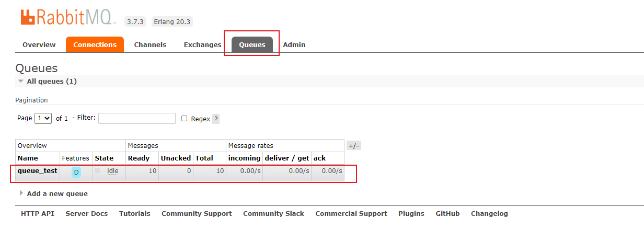The width and height of the screenshot is (644, 230).
Task: Open the Server Docs link
Action: coord(86,214)
